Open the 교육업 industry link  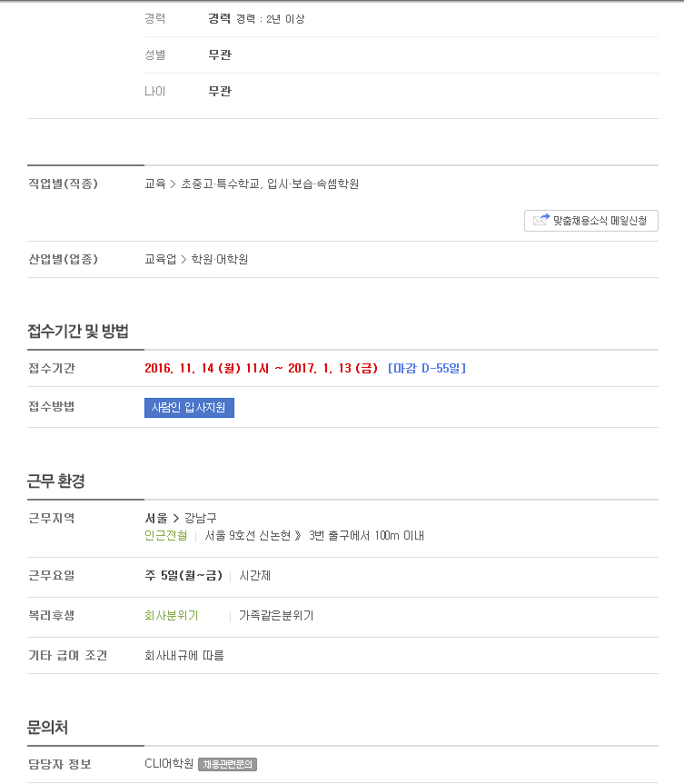[x=161, y=260]
